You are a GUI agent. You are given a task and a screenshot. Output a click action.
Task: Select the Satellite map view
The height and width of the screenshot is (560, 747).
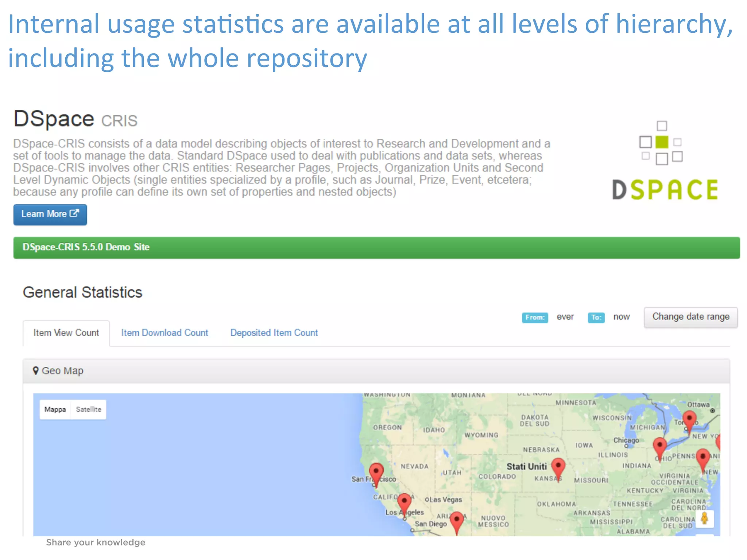click(x=88, y=409)
